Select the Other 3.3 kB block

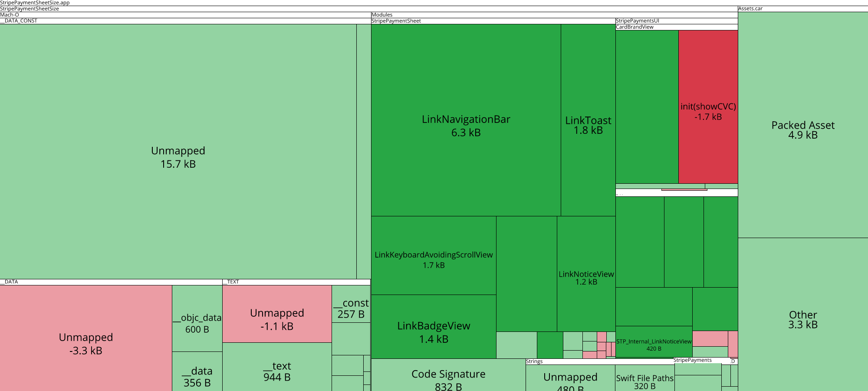[x=803, y=315]
